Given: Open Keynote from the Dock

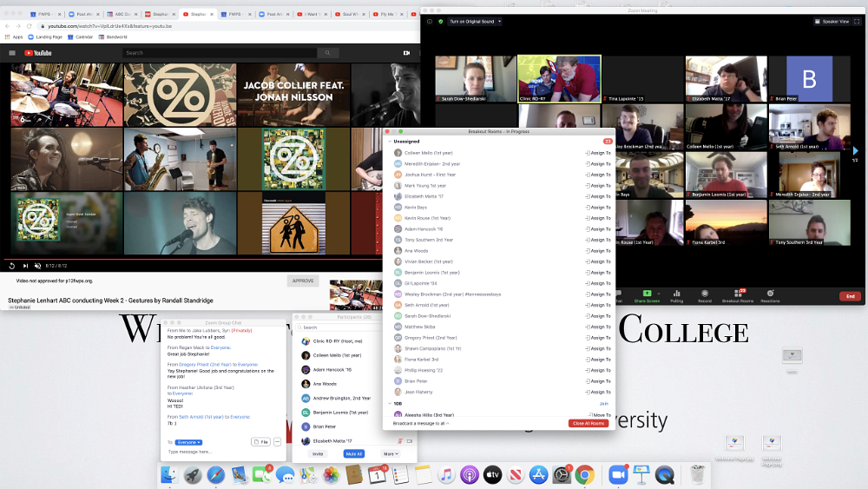Looking at the screenshot, I should [x=641, y=474].
